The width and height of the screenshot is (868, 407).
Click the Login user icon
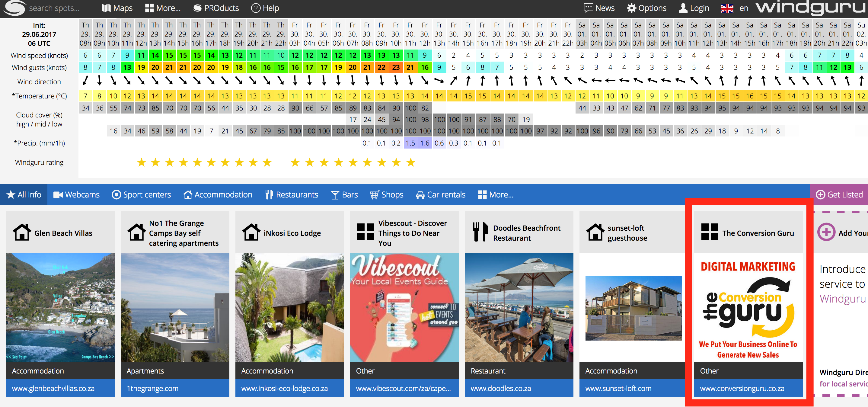683,8
